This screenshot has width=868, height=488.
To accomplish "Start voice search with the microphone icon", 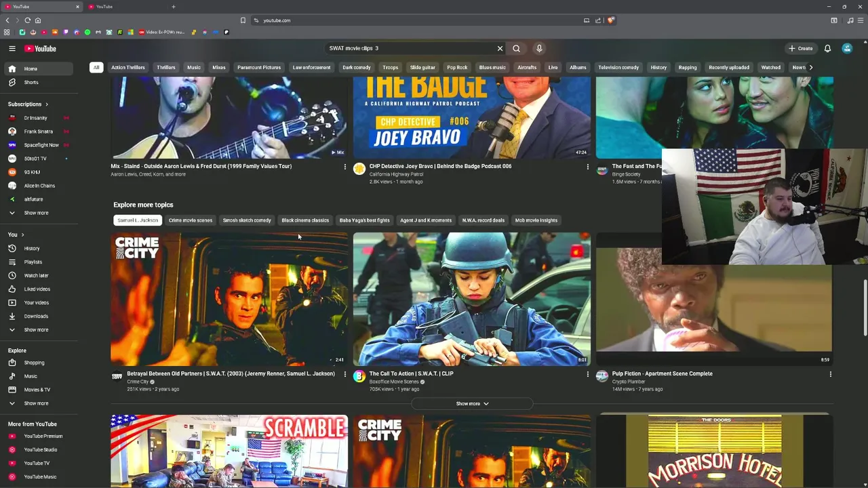I will 539,48.
